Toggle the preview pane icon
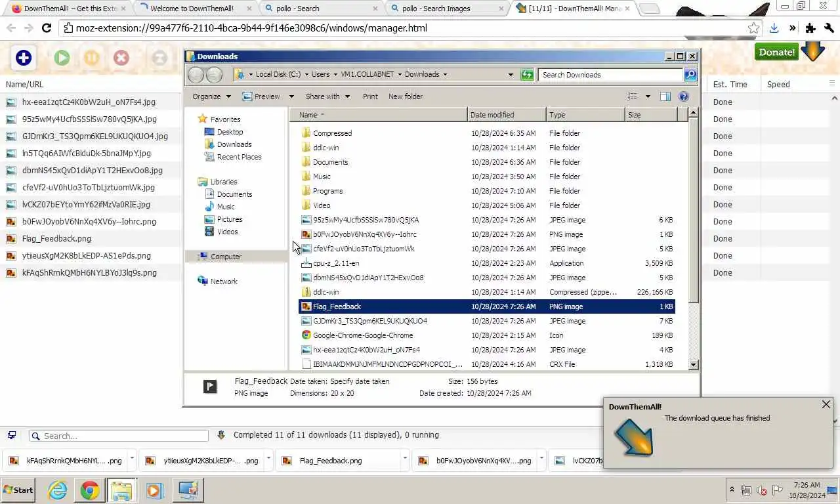 tap(665, 96)
